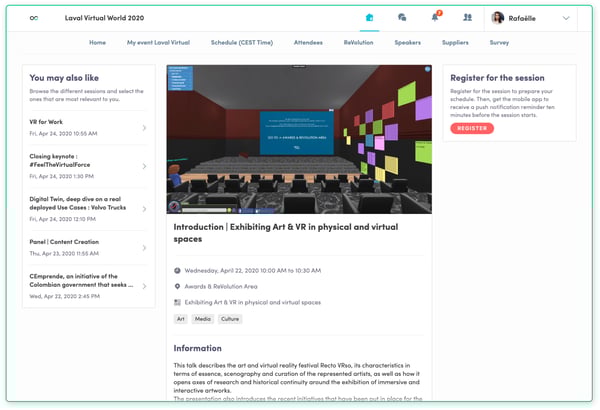Click Exhibiting Art & VR track link
This screenshot has width=600, height=410.
pyautogui.click(x=253, y=302)
